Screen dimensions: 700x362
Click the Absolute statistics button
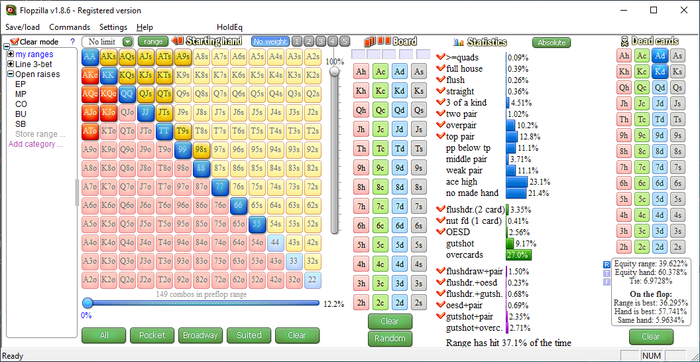pyautogui.click(x=551, y=42)
